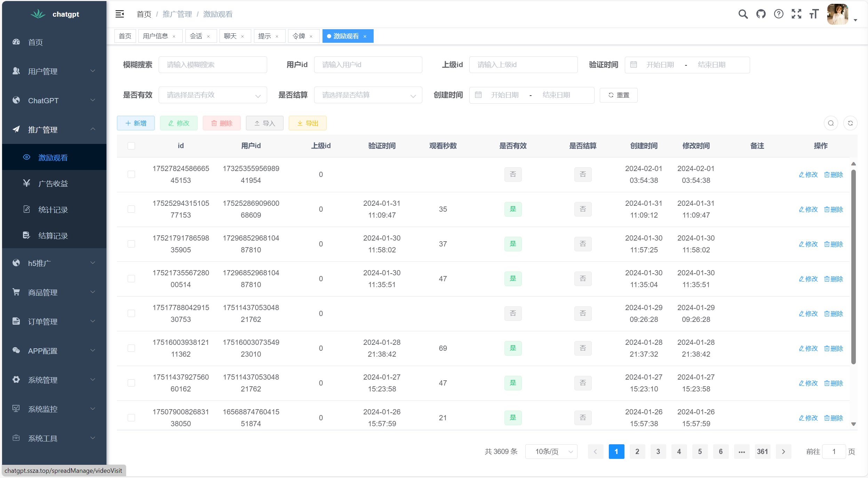Open the GitHub source icon
868x478 pixels.
point(761,14)
